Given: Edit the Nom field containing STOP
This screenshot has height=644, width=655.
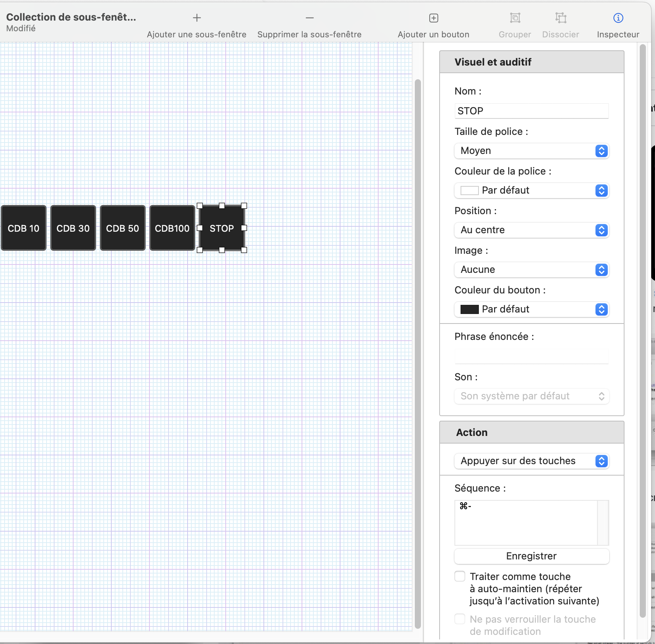Looking at the screenshot, I should pyautogui.click(x=531, y=111).
